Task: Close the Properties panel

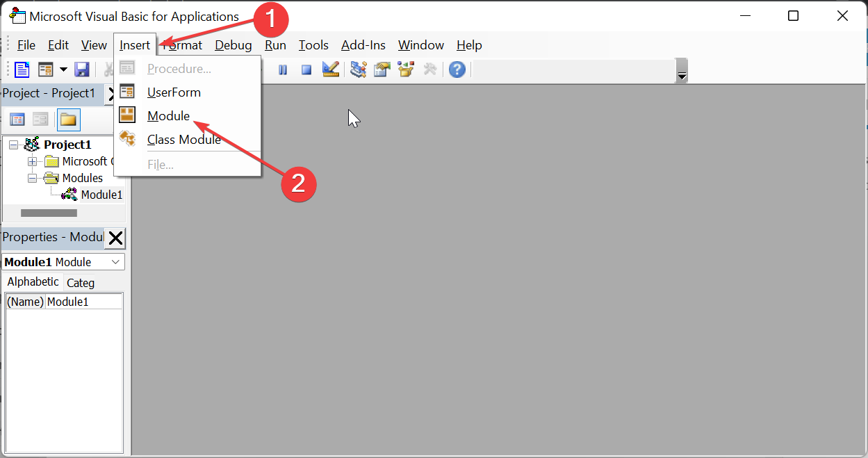Action: point(115,238)
